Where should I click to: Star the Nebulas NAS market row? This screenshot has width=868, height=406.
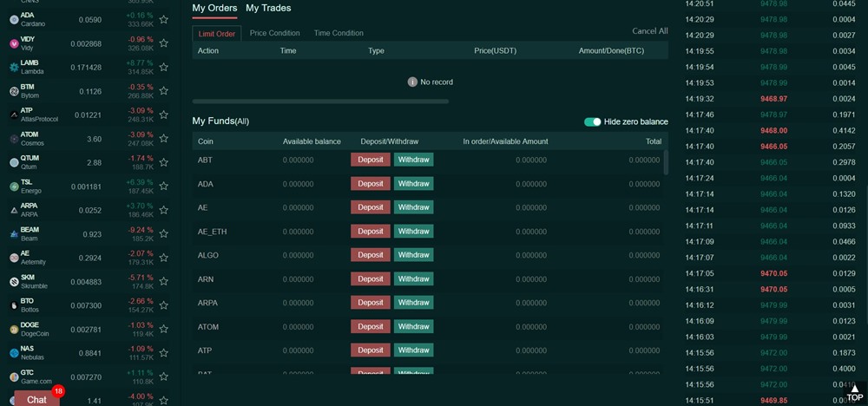pos(163,353)
